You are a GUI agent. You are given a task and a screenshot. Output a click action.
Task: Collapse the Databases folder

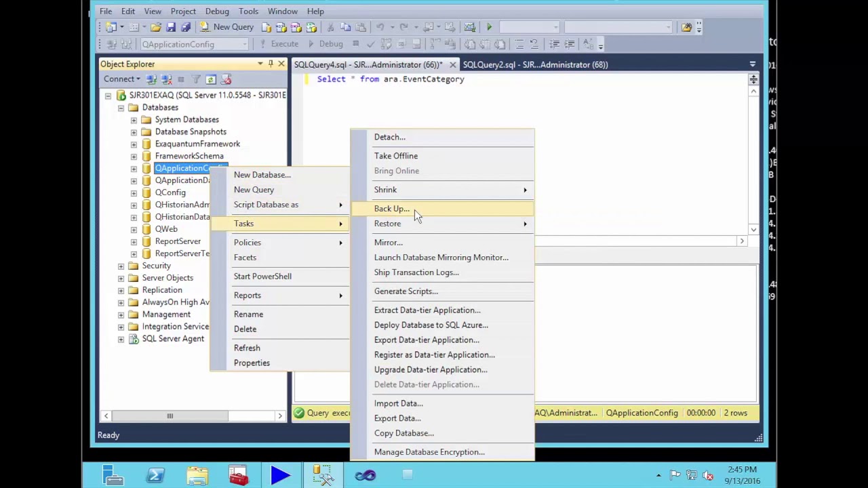[x=121, y=108]
